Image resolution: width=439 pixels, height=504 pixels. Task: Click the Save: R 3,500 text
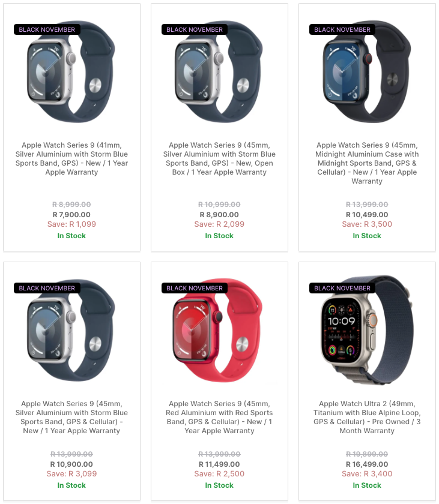tap(367, 224)
